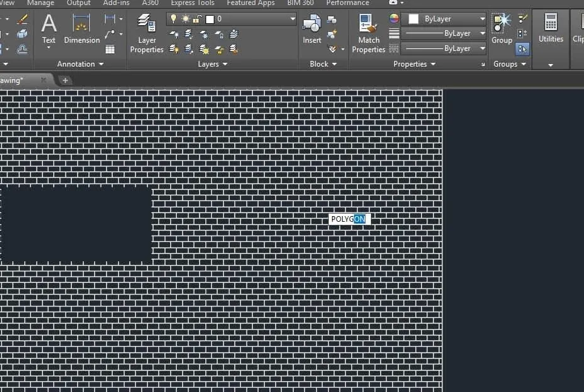The image size is (584, 392).
Task: Click the Layer Lock icon
Action: click(219, 35)
